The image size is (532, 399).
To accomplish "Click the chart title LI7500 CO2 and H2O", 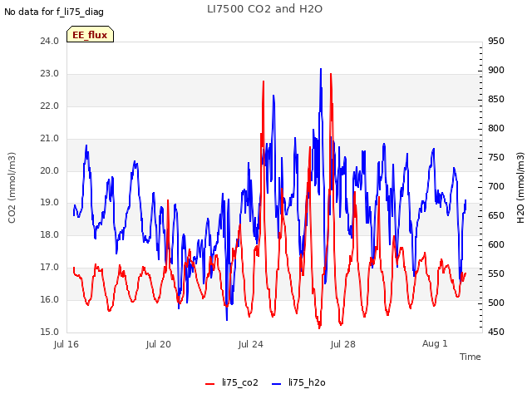I will [x=264, y=9].
